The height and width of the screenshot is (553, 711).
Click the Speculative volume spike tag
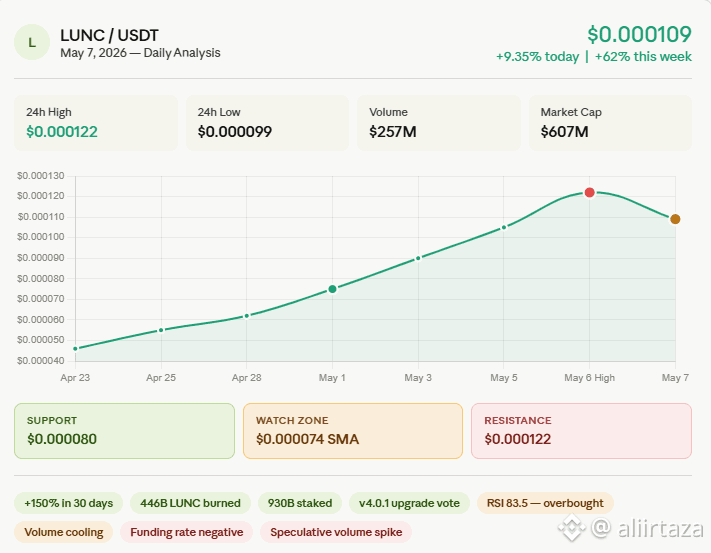(x=336, y=532)
